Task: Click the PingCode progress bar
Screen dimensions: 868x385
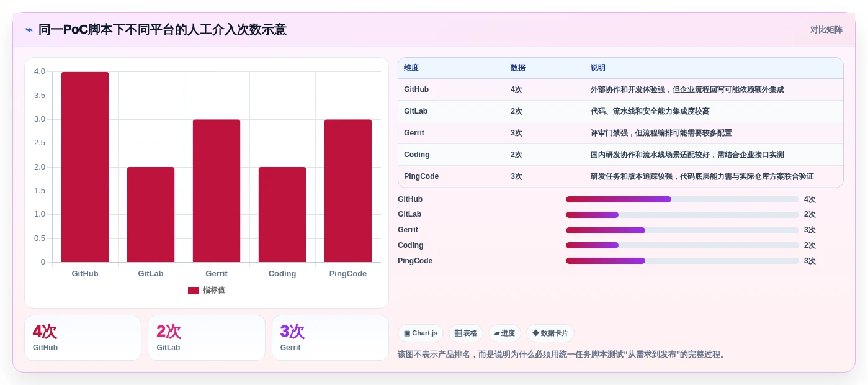Action: (682, 261)
